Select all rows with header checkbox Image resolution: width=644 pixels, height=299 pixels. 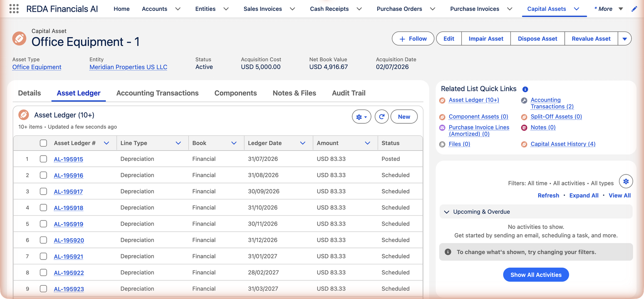[x=43, y=143]
